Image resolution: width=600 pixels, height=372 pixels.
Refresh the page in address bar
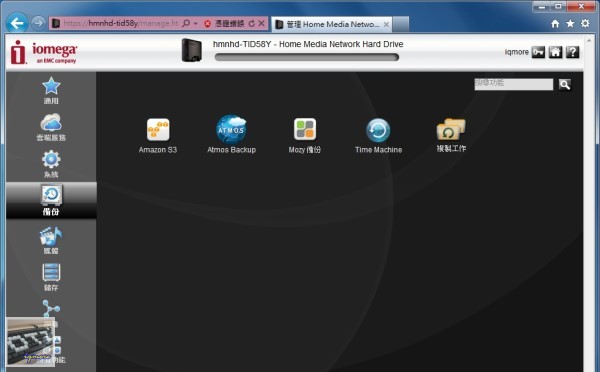coord(251,24)
